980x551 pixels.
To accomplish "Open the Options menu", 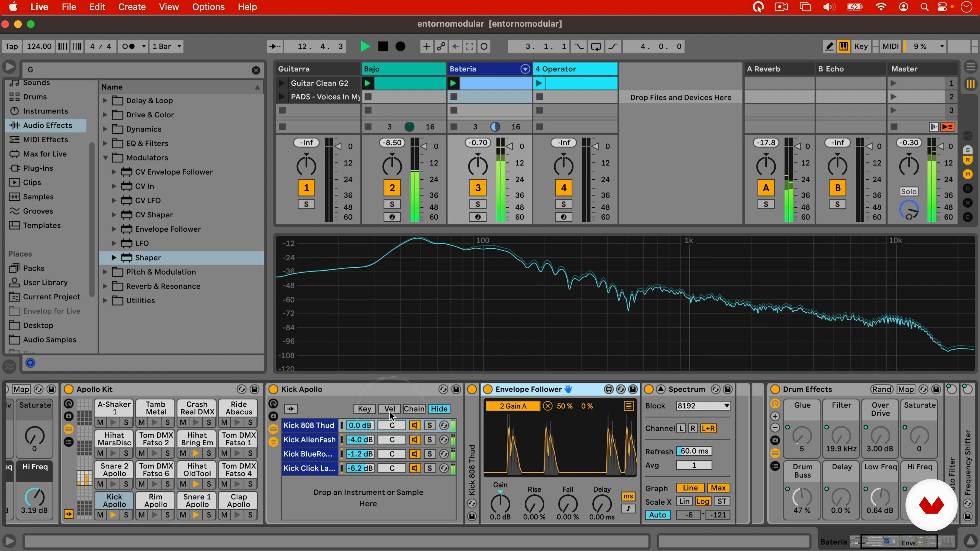I will pos(208,7).
